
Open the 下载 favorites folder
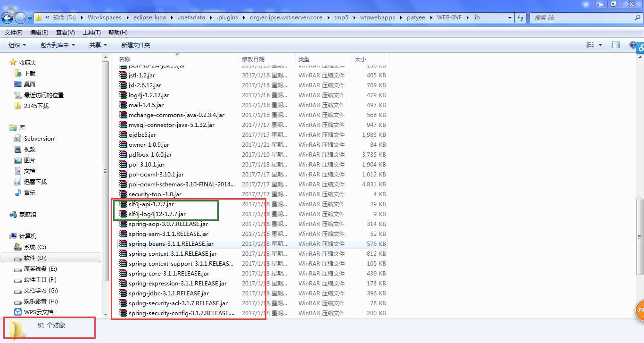pyautogui.click(x=30, y=73)
